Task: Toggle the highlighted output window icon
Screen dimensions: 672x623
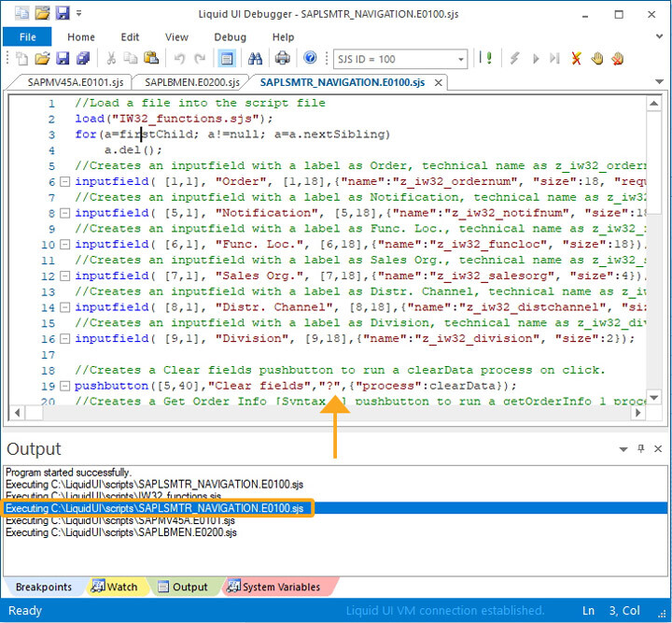Action: 227,58
